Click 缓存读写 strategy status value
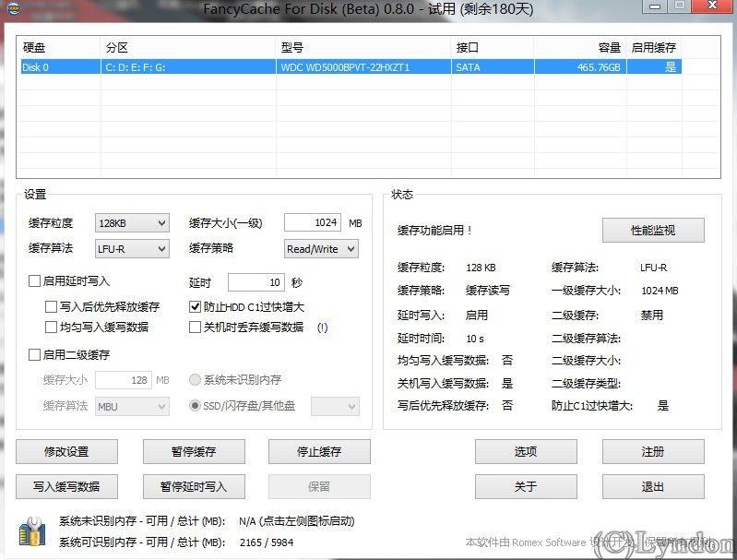This screenshot has height=560, width=737. 488,290
